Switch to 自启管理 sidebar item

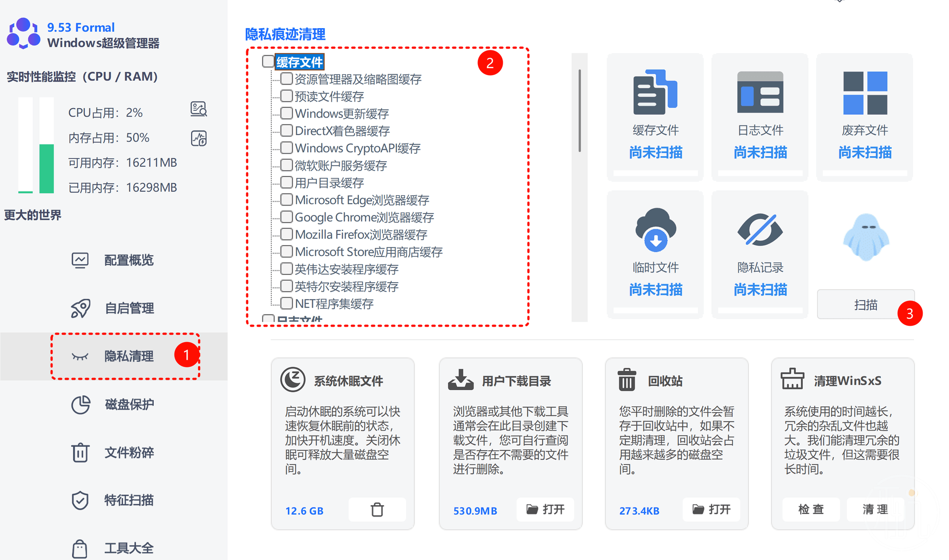(x=129, y=308)
